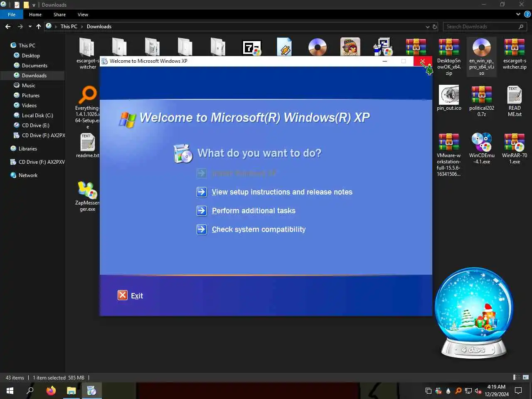Screen dimensions: 532x399
Task: Click Downloads in the address breadcrumb
Action: point(99,27)
